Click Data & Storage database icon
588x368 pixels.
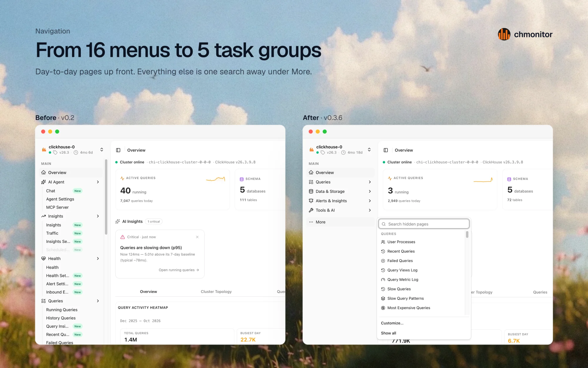[x=311, y=191]
